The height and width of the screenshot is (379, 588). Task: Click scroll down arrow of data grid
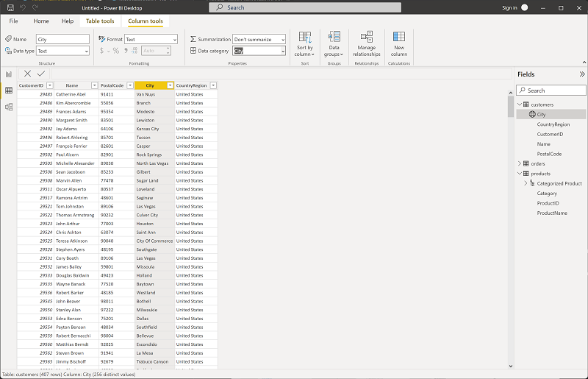(510, 366)
